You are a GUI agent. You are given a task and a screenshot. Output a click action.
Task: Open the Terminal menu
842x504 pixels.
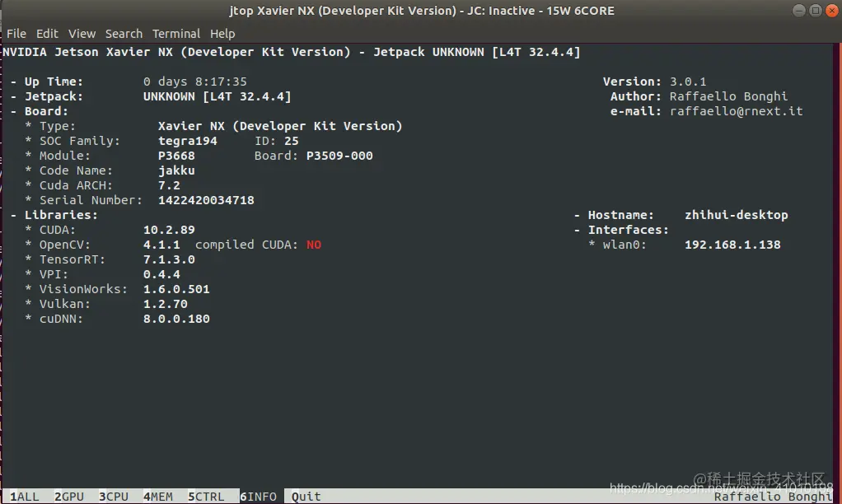click(x=176, y=33)
